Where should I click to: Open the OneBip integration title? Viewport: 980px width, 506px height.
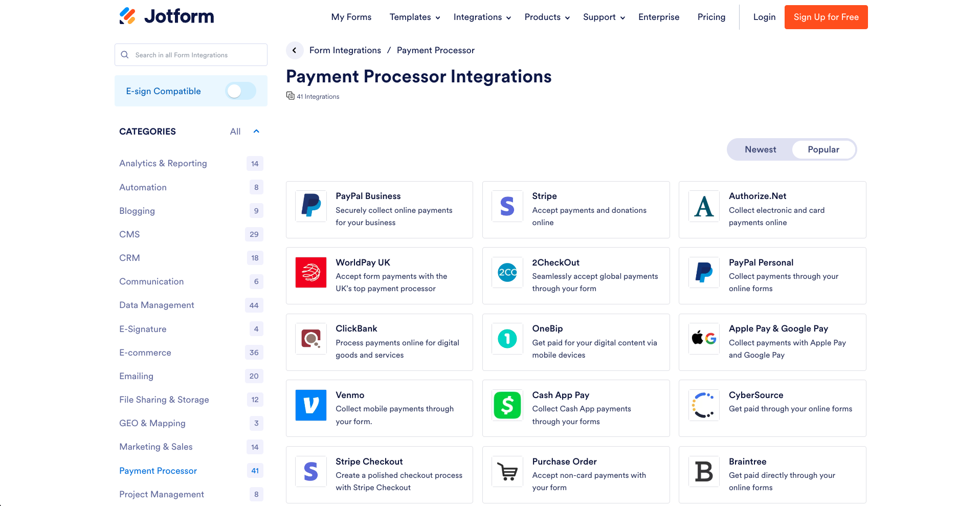click(x=547, y=328)
